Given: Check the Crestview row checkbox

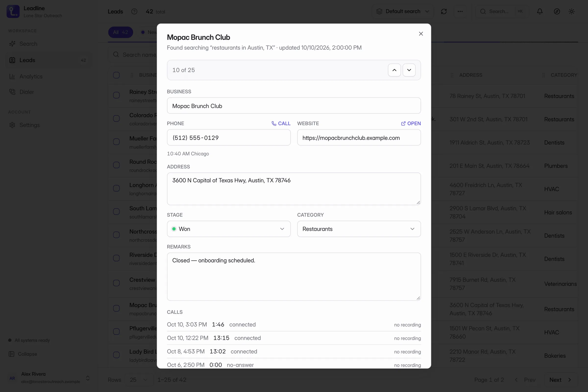Looking at the screenshot, I should (116, 283).
